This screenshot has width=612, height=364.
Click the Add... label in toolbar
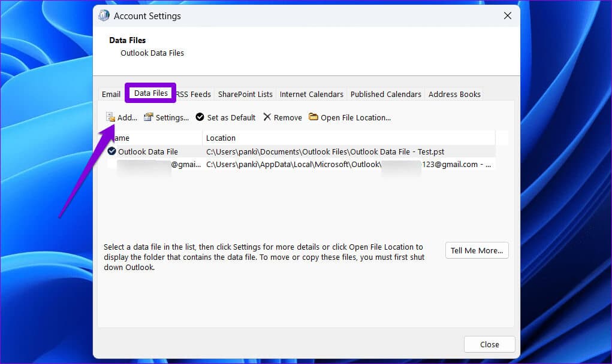pos(127,118)
